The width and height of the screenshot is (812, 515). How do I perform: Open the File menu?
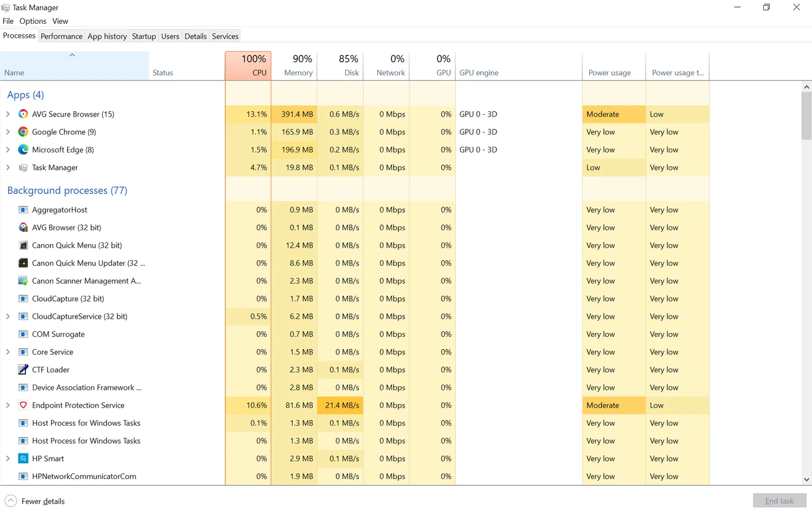(x=8, y=21)
